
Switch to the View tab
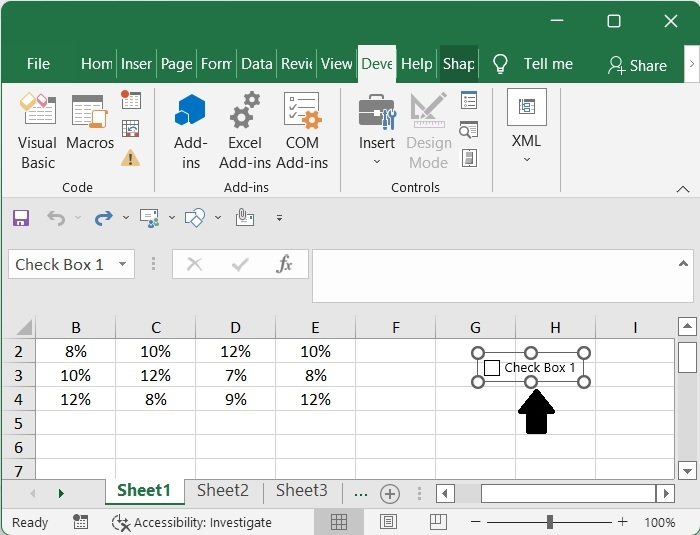[x=336, y=63]
